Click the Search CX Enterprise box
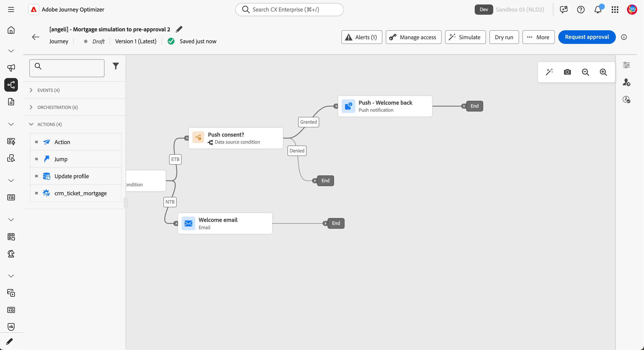This screenshot has height=350, width=644. point(290,10)
